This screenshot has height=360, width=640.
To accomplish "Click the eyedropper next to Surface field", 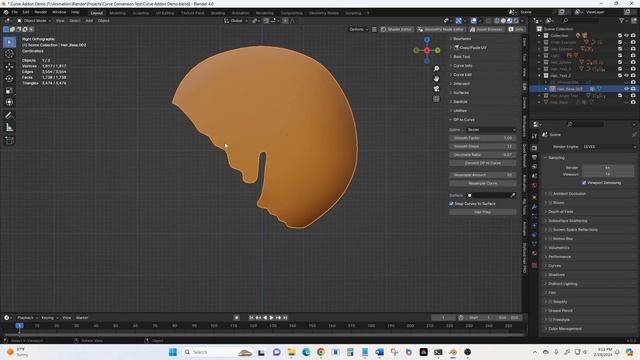I will (x=513, y=196).
